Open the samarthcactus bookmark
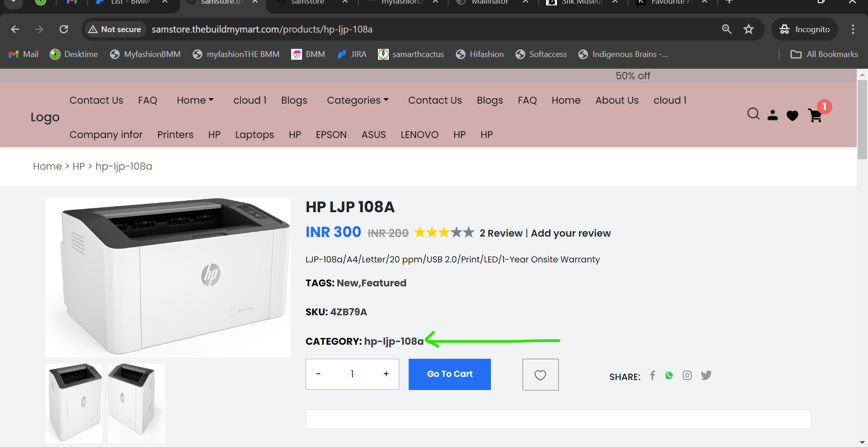Screen dimensions: 868x447 pos(411,54)
